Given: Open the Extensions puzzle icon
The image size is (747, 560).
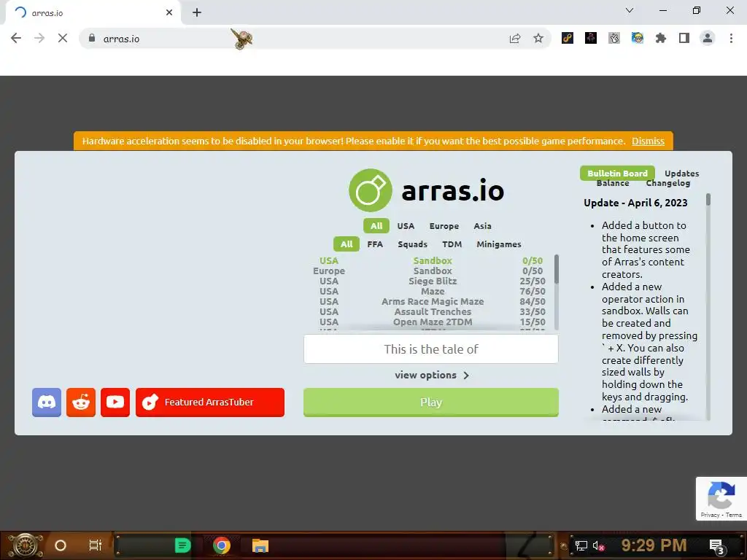Looking at the screenshot, I should (x=661, y=38).
